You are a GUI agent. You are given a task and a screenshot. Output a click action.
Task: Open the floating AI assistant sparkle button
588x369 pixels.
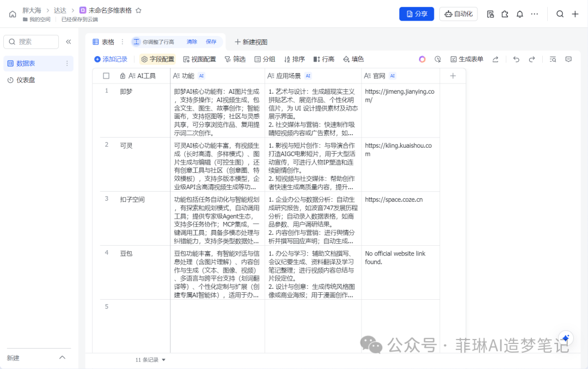coord(566,338)
